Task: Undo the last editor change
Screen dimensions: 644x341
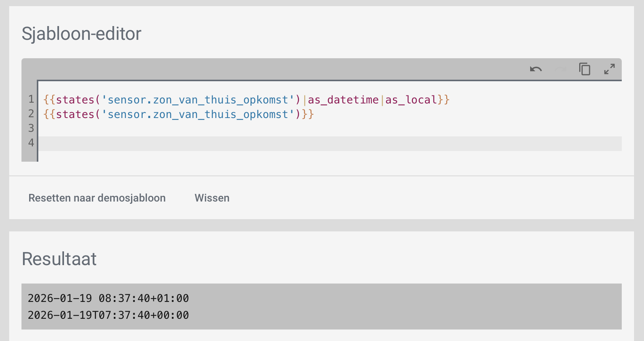Action: (536, 69)
